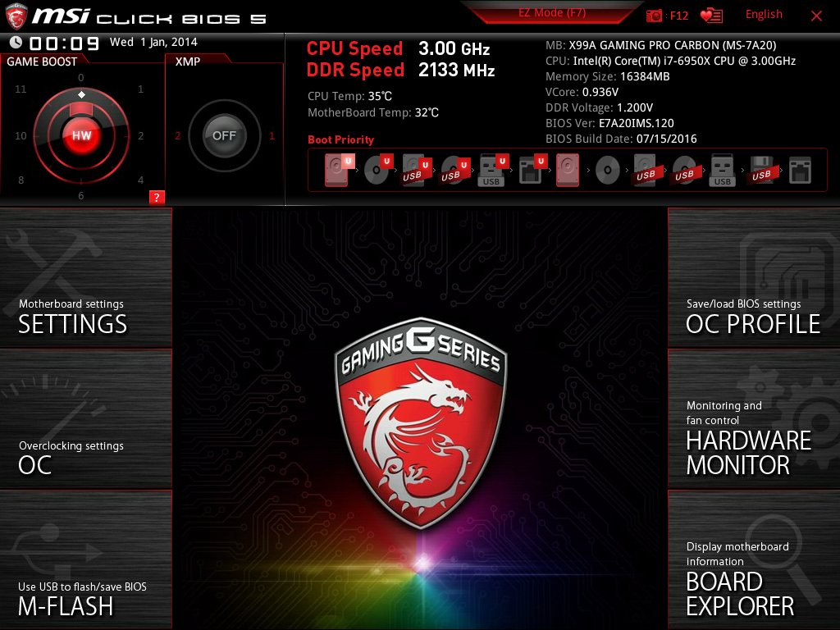Click the BIOS Build Date 07/15/2016 line
The height and width of the screenshot is (630, 840).
click(x=621, y=139)
